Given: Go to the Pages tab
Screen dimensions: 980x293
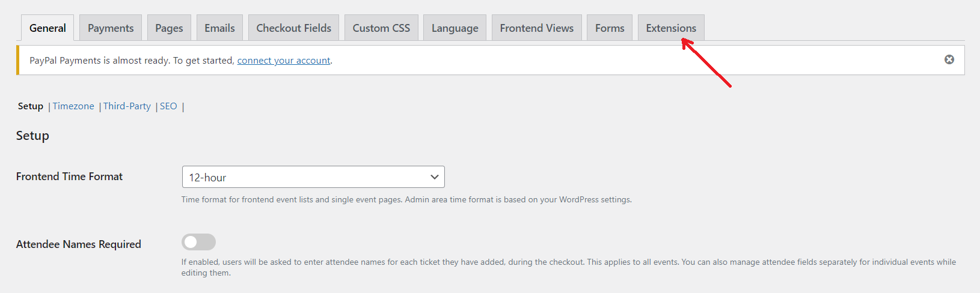Looking at the screenshot, I should tap(169, 28).
